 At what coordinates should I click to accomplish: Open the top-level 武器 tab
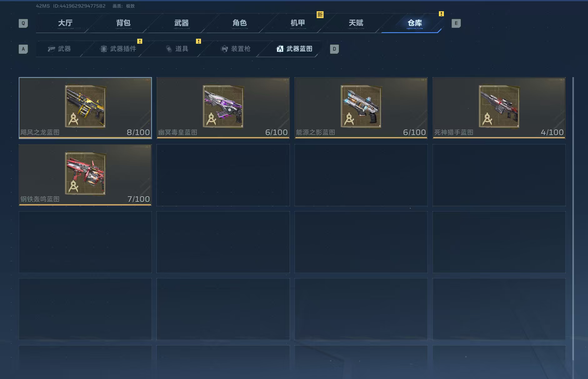click(x=182, y=23)
